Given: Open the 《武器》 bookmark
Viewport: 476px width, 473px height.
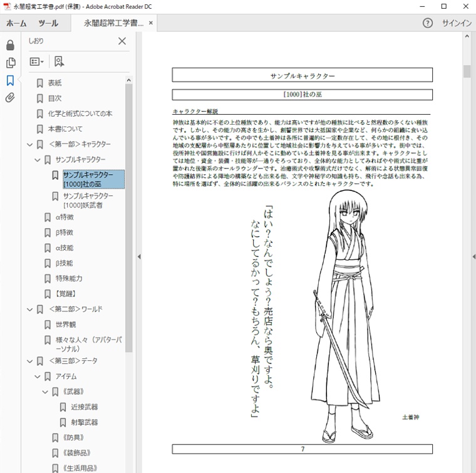Looking at the screenshot, I should 73,392.
